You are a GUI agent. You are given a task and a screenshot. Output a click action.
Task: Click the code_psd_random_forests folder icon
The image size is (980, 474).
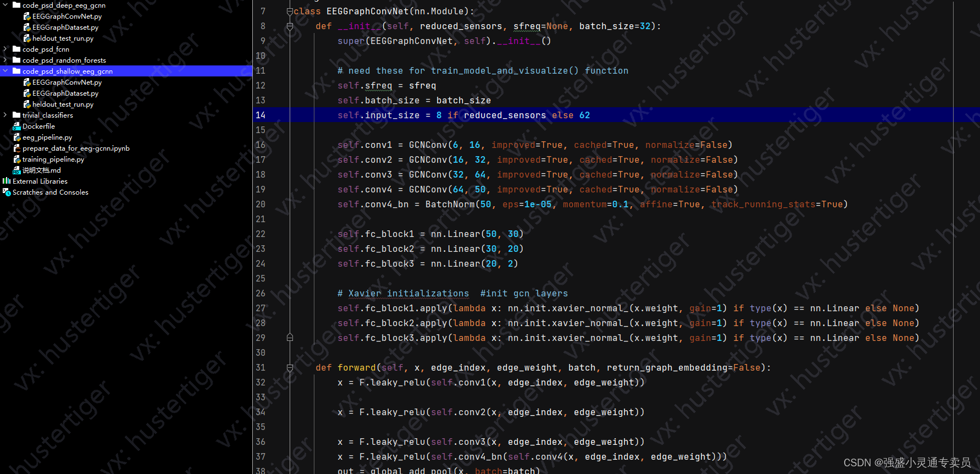coord(16,60)
